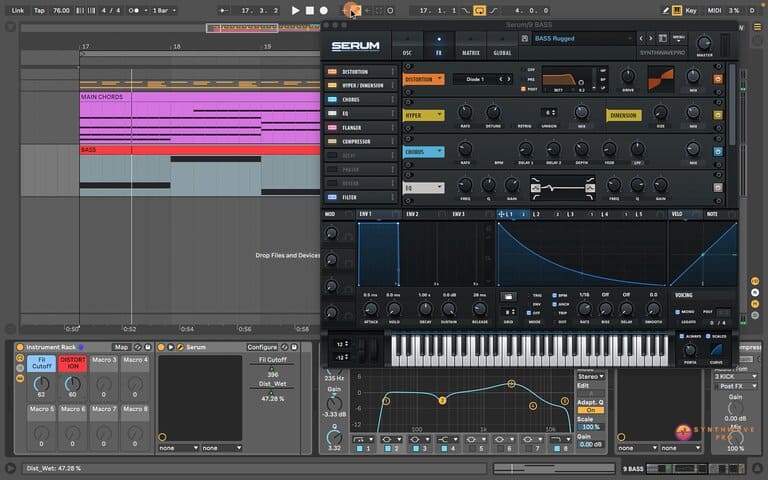Click the Serum MASTER volume knob
768x480 pixels.
pyautogui.click(x=704, y=43)
